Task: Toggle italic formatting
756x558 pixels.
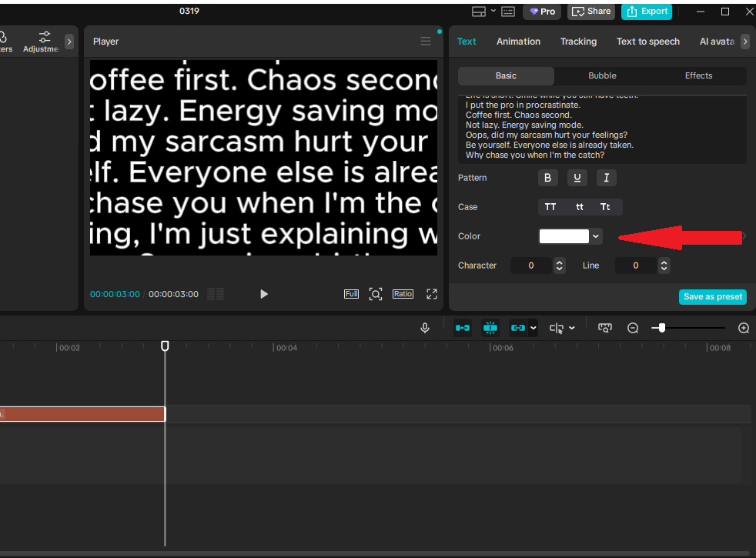Action: [x=606, y=178]
